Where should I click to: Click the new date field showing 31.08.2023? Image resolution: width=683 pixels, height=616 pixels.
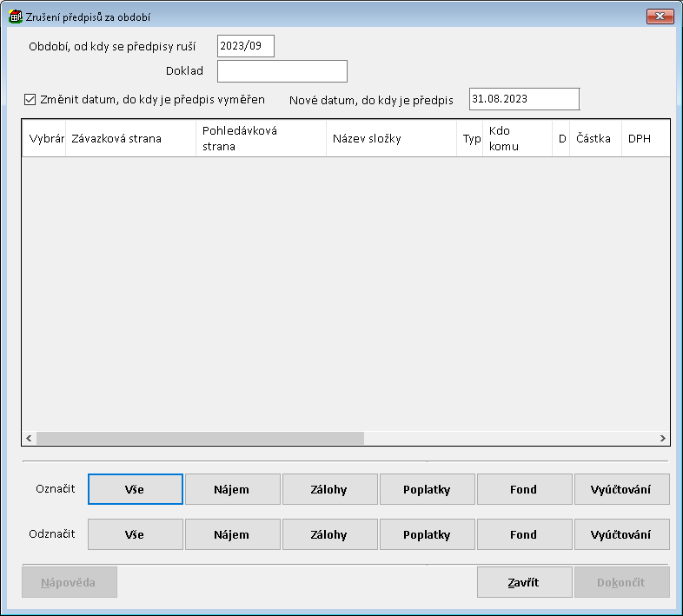pyautogui.click(x=523, y=99)
